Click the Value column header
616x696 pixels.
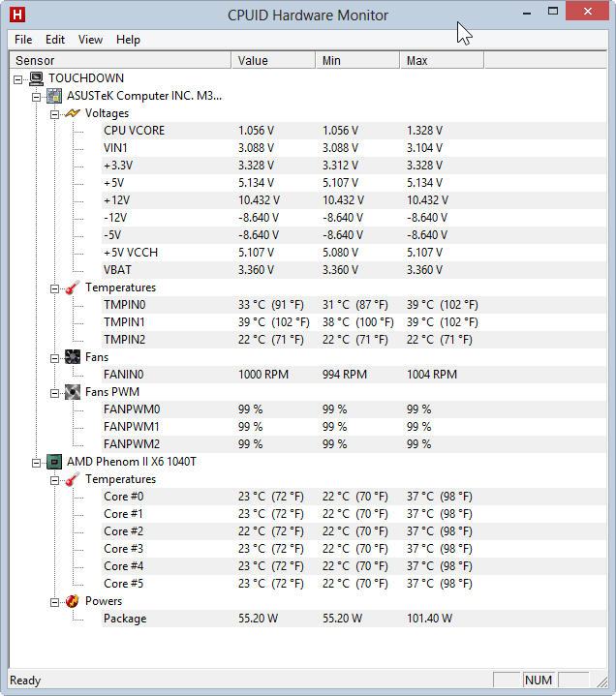point(273,60)
